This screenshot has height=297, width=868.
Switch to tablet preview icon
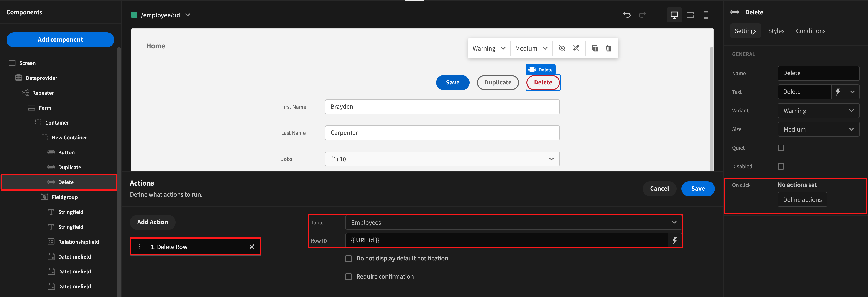tap(690, 15)
